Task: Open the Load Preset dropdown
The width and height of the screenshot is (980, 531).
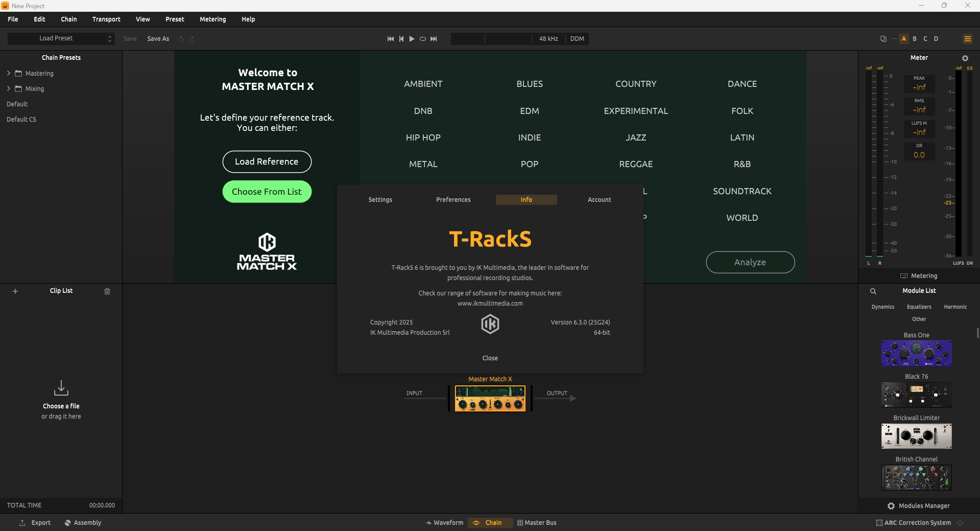Action: click(x=61, y=39)
